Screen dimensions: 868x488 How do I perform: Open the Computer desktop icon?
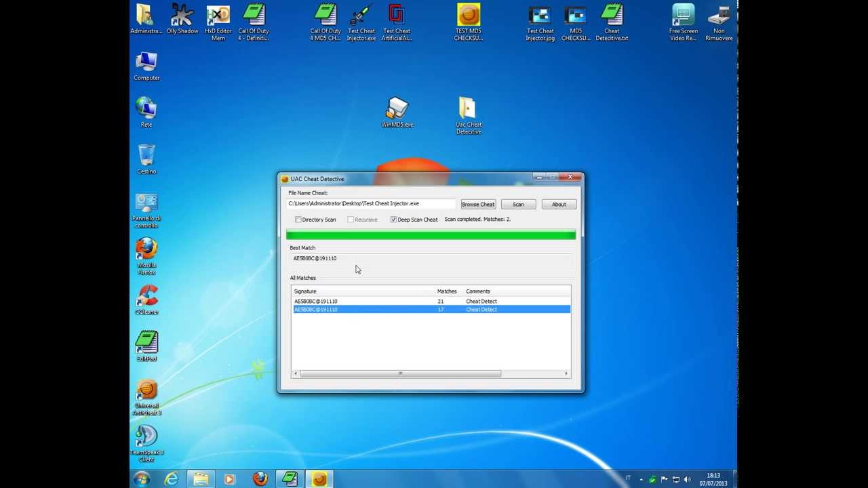pyautogui.click(x=146, y=66)
